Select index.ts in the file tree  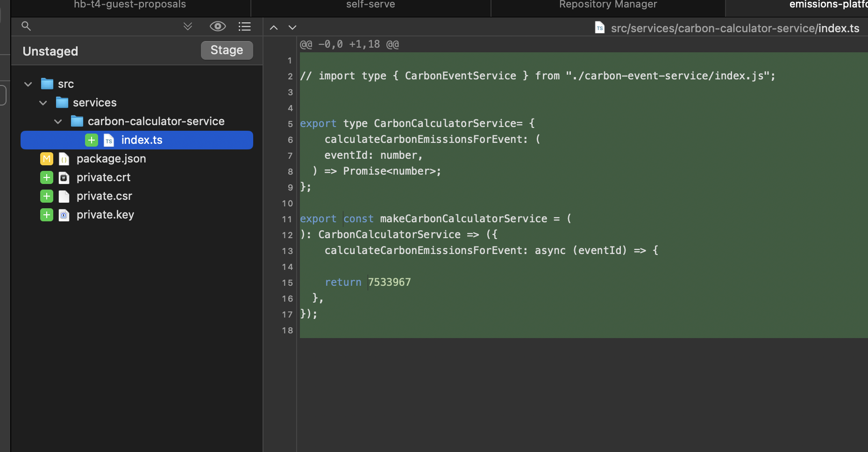pyautogui.click(x=142, y=140)
